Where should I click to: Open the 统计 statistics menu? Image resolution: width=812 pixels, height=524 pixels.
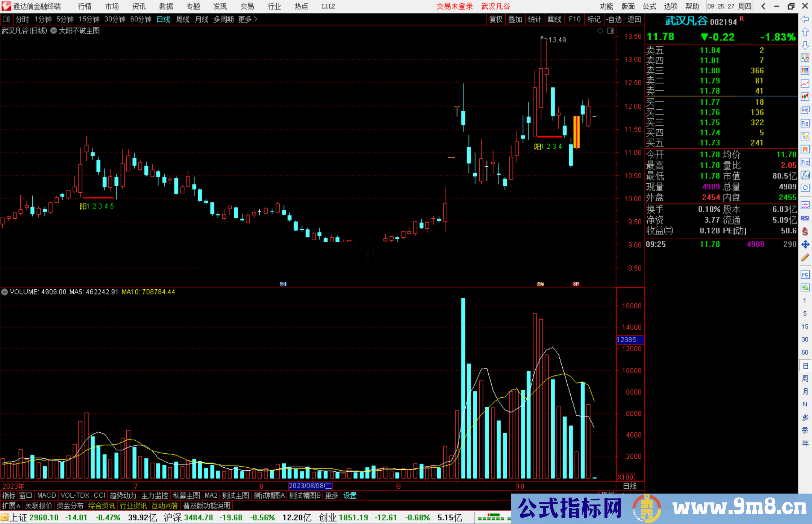(x=535, y=19)
